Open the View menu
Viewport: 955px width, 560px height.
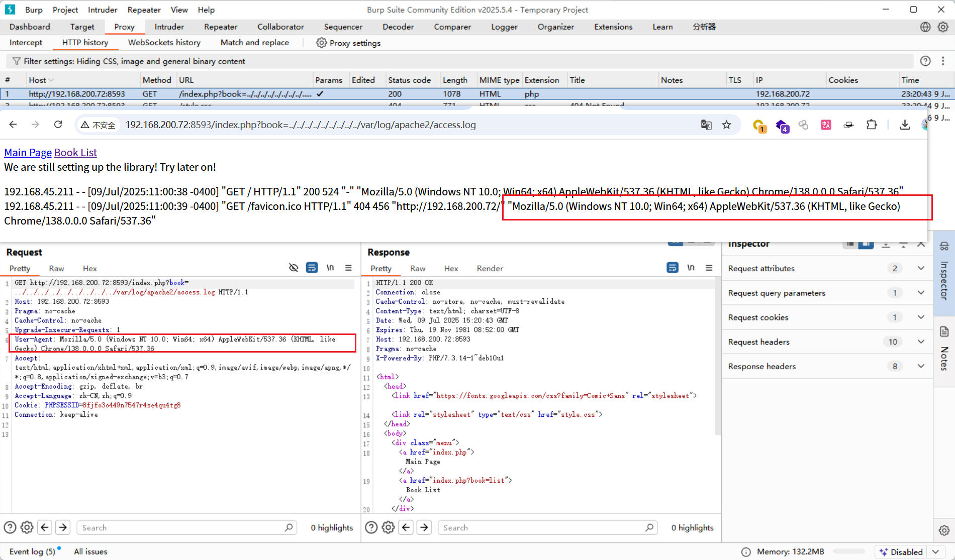coord(179,10)
